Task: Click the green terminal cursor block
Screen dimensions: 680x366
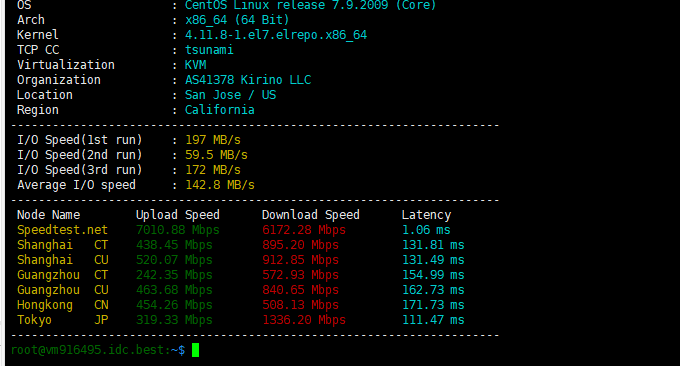Action: click(x=196, y=350)
